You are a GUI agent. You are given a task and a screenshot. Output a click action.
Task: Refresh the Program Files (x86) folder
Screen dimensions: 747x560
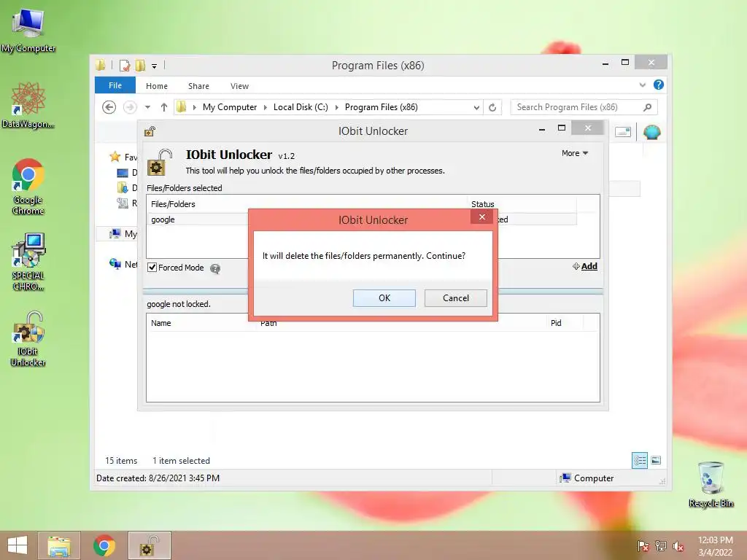click(x=492, y=108)
